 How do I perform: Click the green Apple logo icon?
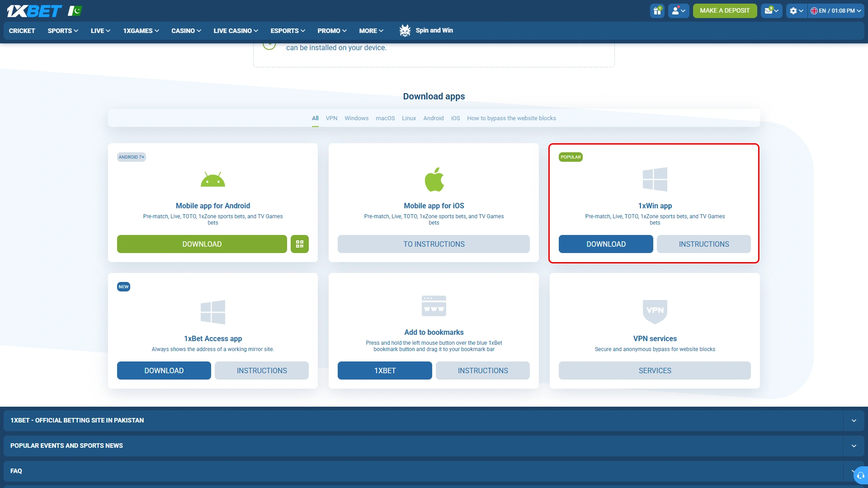click(x=434, y=179)
